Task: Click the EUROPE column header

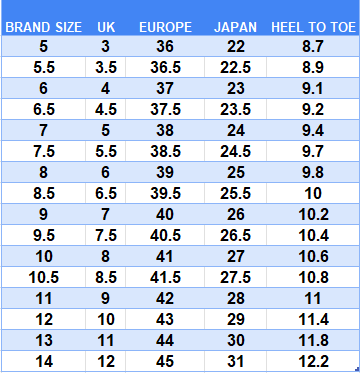Action: click(x=165, y=27)
